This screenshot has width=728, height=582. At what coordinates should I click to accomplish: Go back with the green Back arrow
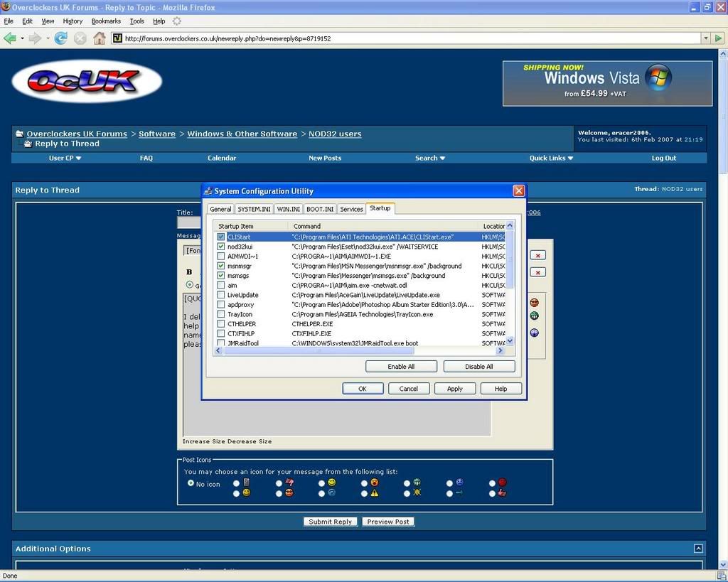click(x=9, y=38)
